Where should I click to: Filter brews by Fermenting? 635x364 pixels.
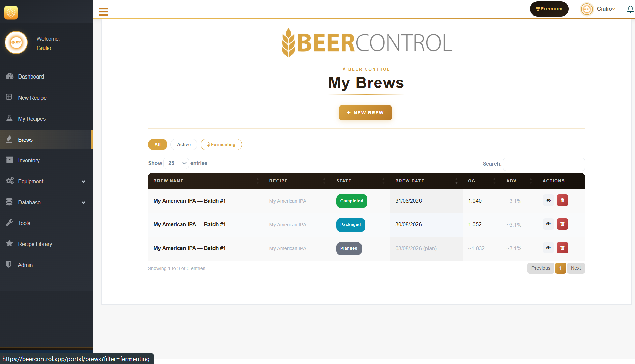tap(221, 144)
